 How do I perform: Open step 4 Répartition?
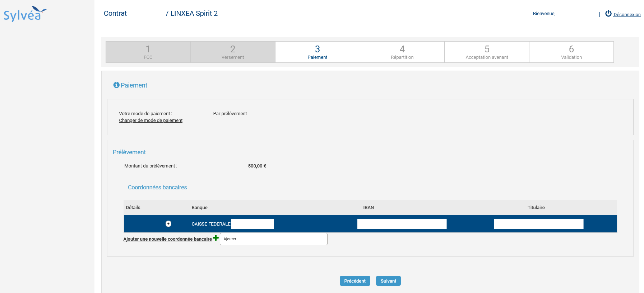[402, 52]
